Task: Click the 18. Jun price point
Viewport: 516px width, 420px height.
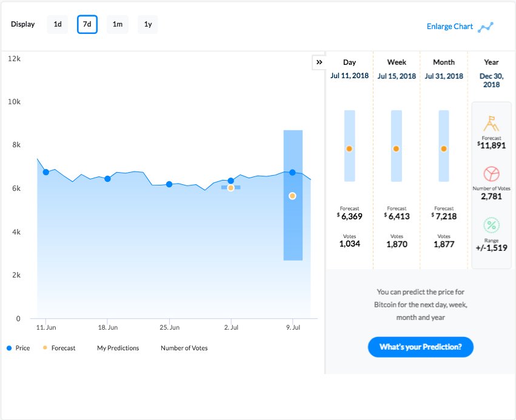Action: point(107,179)
